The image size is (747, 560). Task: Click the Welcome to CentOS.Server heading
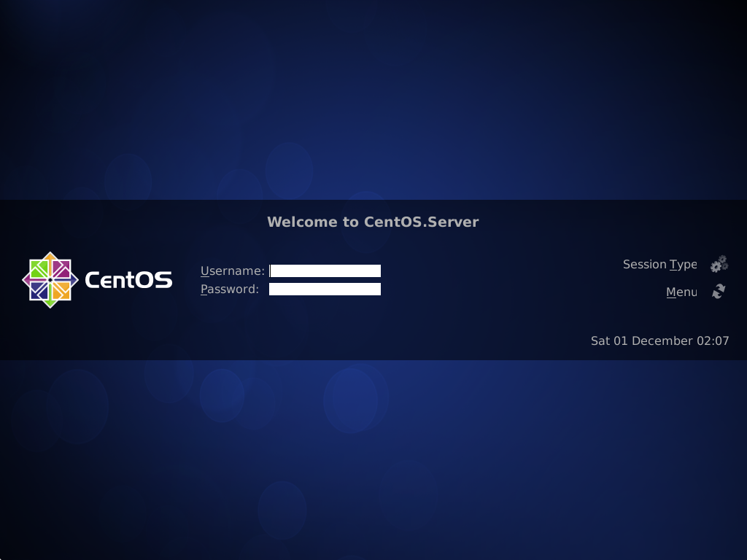point(373,222)
